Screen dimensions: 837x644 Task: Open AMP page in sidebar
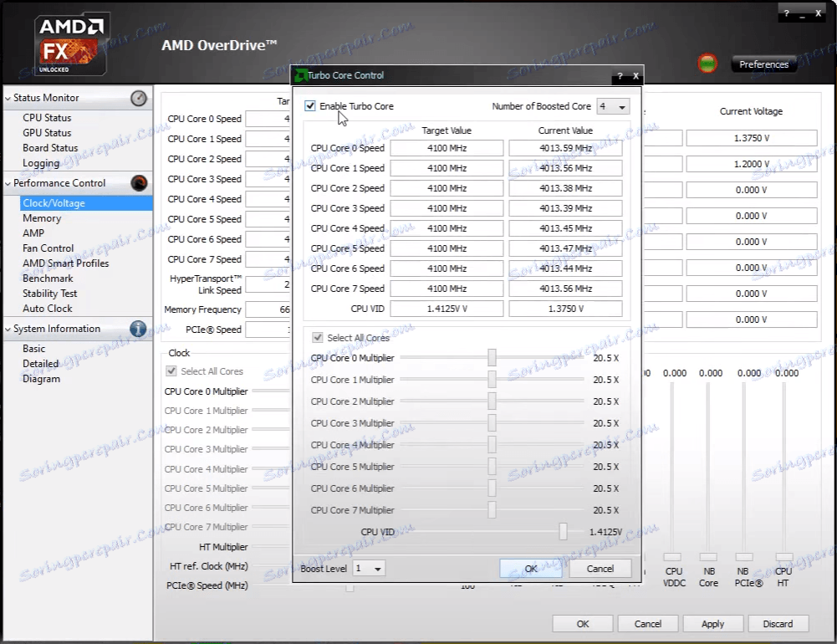click(33, 233)
